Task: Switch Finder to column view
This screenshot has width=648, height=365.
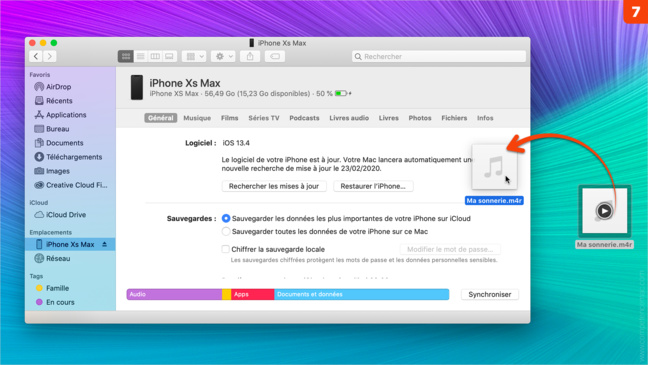Action: point(155,56)
